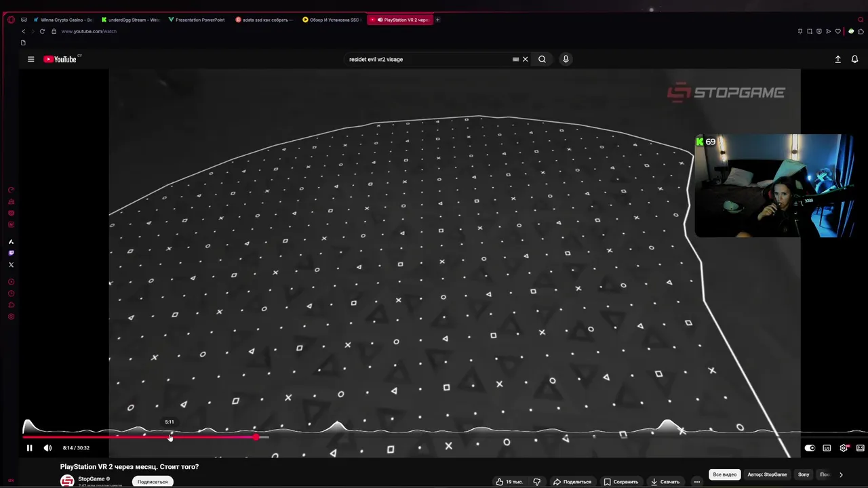The width and height of the screenshot is (868, 488).
Task: Open the new tab plus button
Action: click(x=437, y=20)
